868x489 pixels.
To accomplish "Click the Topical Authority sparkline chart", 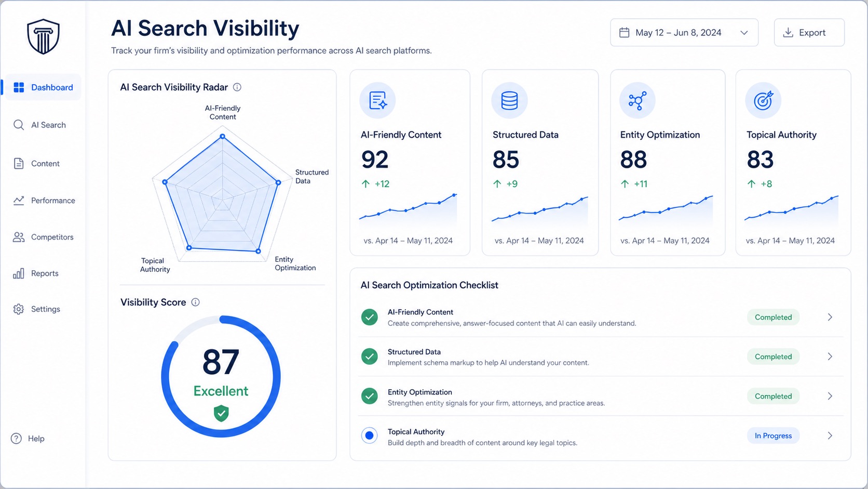I will (x=792, y=210).
